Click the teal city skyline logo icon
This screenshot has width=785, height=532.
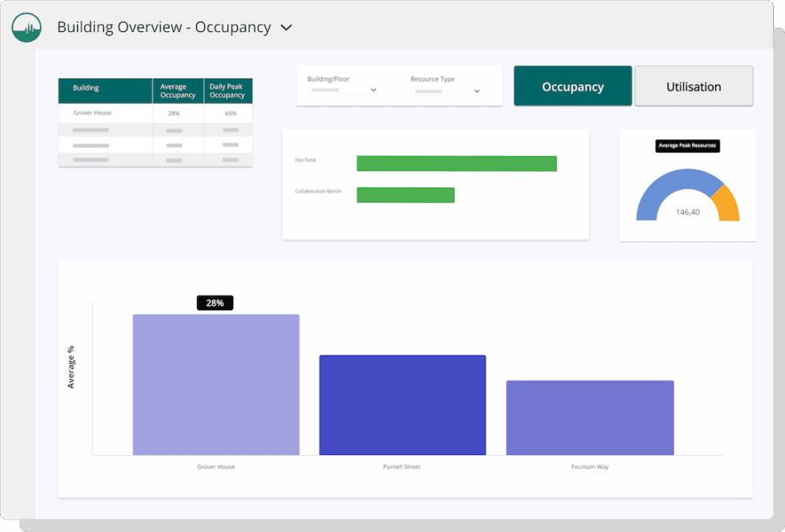point(26,26)
